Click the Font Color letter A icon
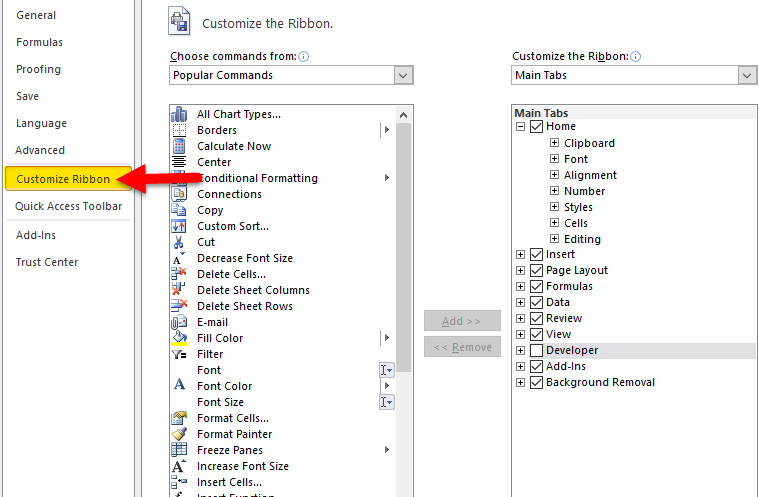The image size is (759, 497). coord(179,385)
